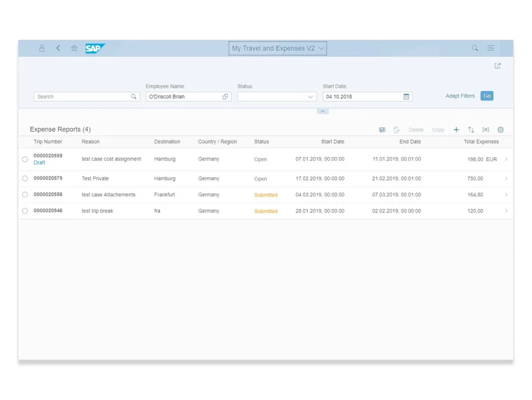Click the SAP logo
This screenshot has height=400, width=532.
[x=95, y=49]
